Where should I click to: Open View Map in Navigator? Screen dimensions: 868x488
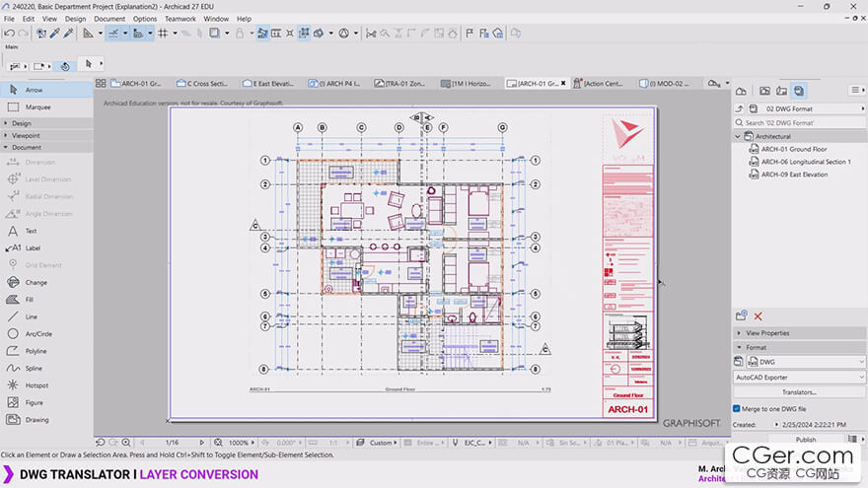764,90
